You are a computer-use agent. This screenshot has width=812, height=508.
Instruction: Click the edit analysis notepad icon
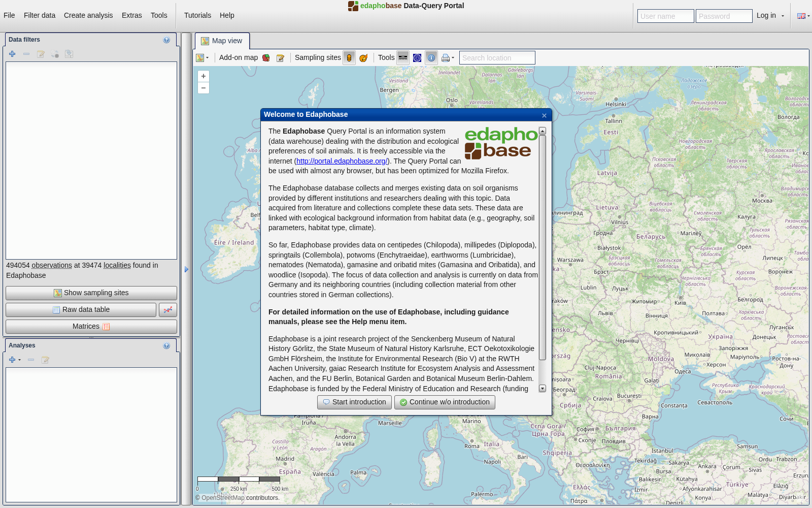point(45,360)
